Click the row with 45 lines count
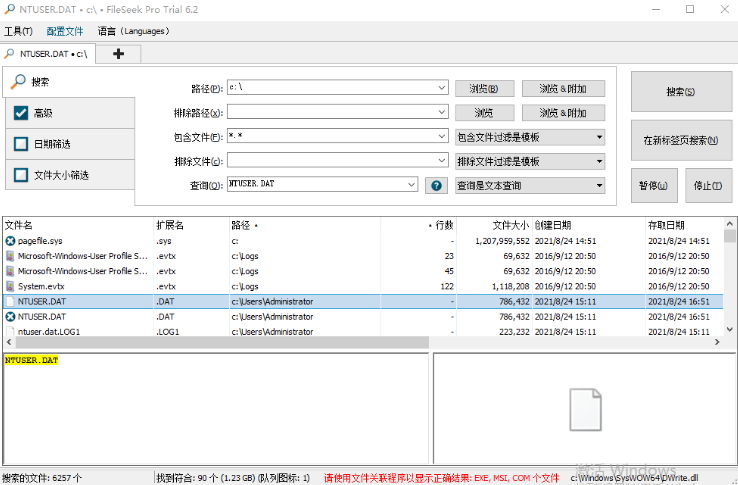This screenshot has width=738, height=485. (x=363, y=271)
